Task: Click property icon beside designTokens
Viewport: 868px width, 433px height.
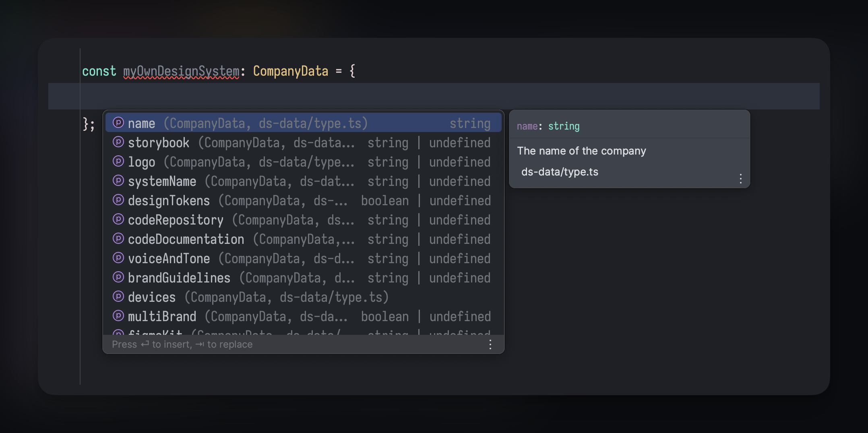Action: pos(118,200)
